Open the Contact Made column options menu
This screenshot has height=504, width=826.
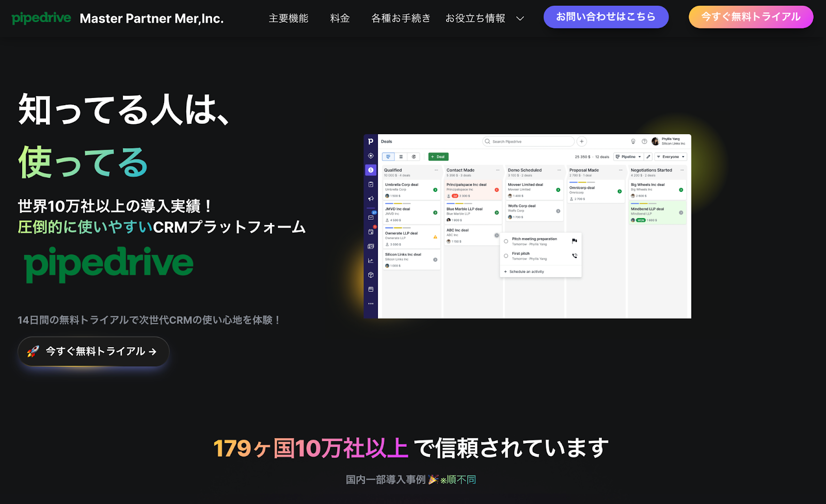498,170
